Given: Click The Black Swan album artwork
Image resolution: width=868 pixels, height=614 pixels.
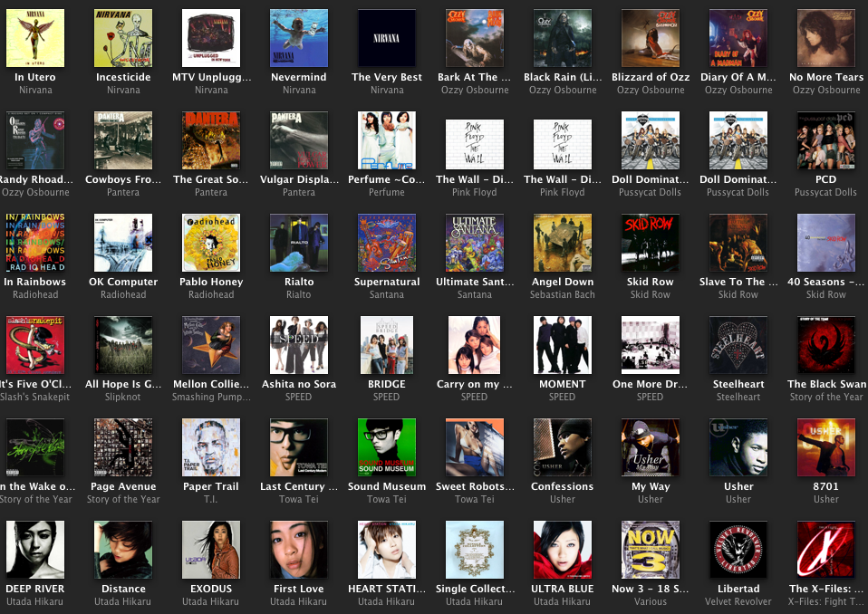Looking at the screenshot, I should pyautogui.click(x=826, y=345).
